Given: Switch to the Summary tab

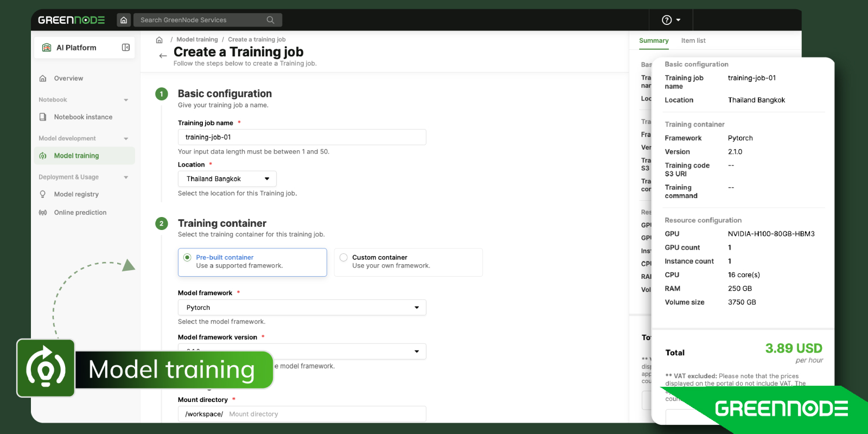Looking at the screenshot, I should click(x=654, y=41).
